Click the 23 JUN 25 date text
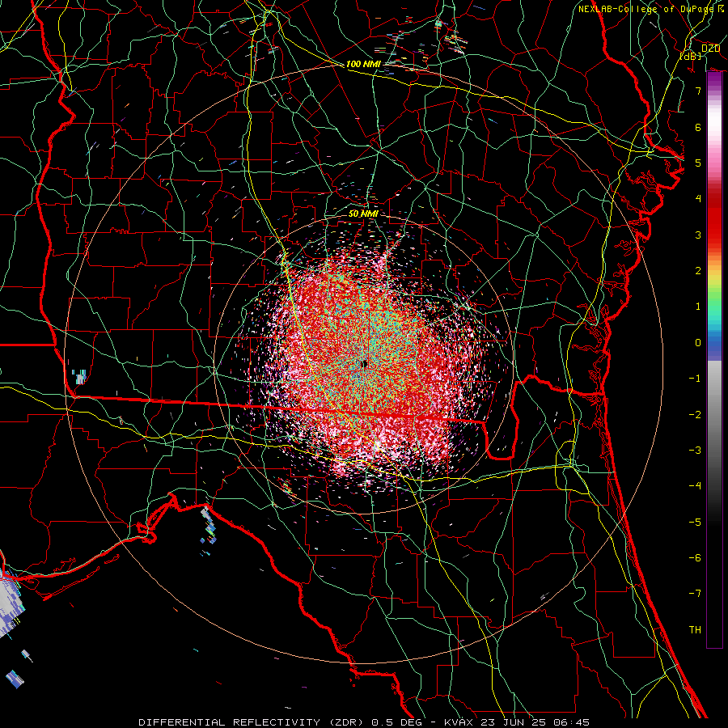This screenshot has height=728, width=728. [x=514, y=722]
